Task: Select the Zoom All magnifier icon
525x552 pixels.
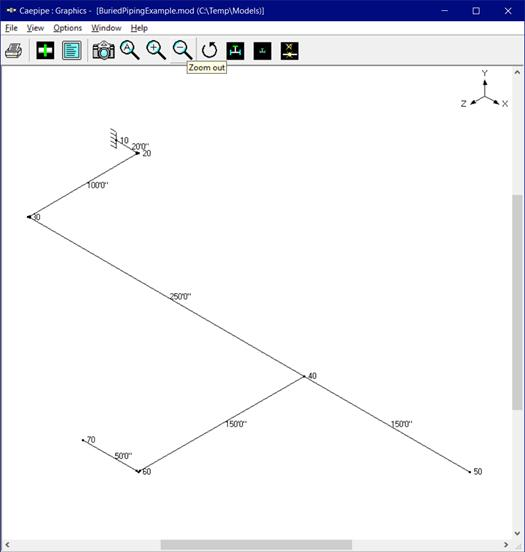Action: [x=130, y=50]
